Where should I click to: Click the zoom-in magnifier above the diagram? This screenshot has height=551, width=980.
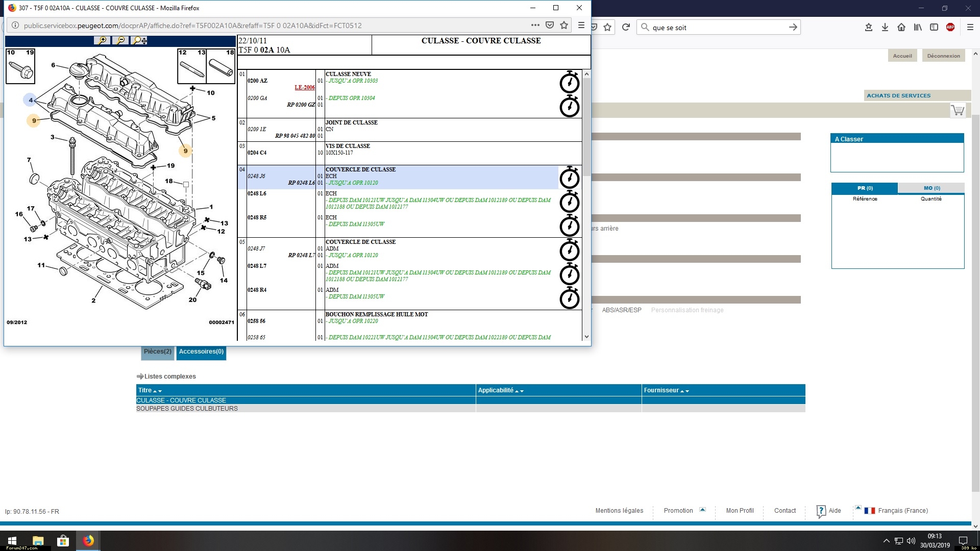(102, 40)
